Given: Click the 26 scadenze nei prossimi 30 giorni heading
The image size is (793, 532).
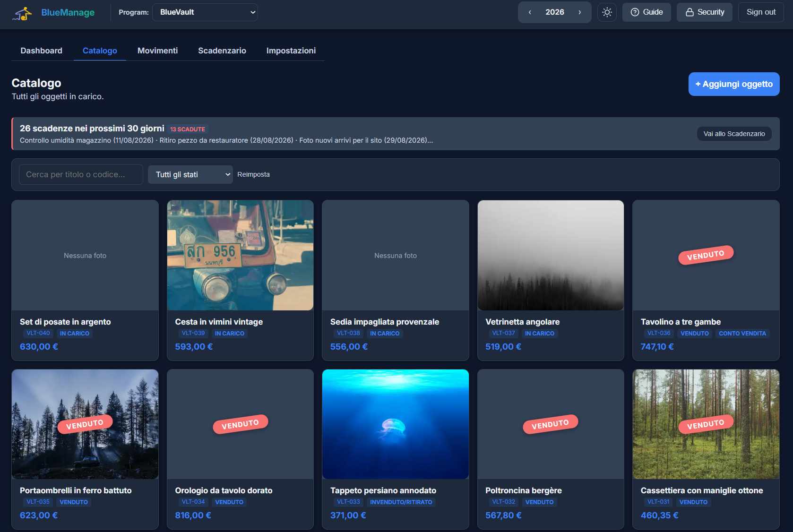Looking at the screenshot, I should tap(92, 129).
